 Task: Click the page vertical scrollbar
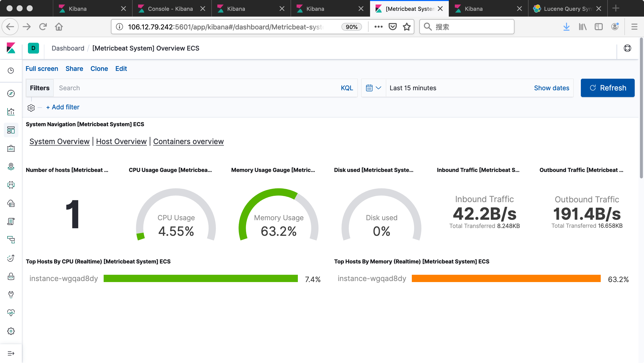pos(641,108)
